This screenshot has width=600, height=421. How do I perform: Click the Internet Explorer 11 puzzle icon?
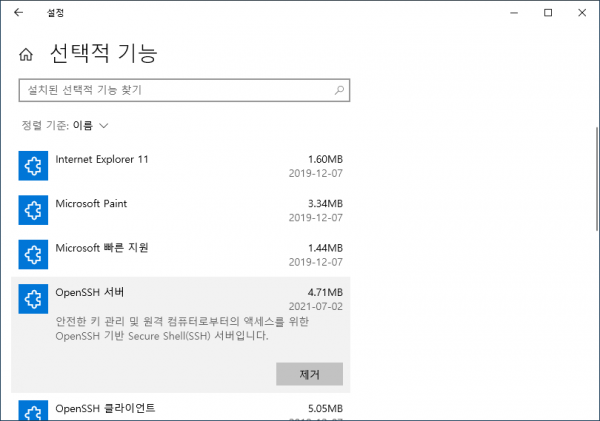pos(33,166)
